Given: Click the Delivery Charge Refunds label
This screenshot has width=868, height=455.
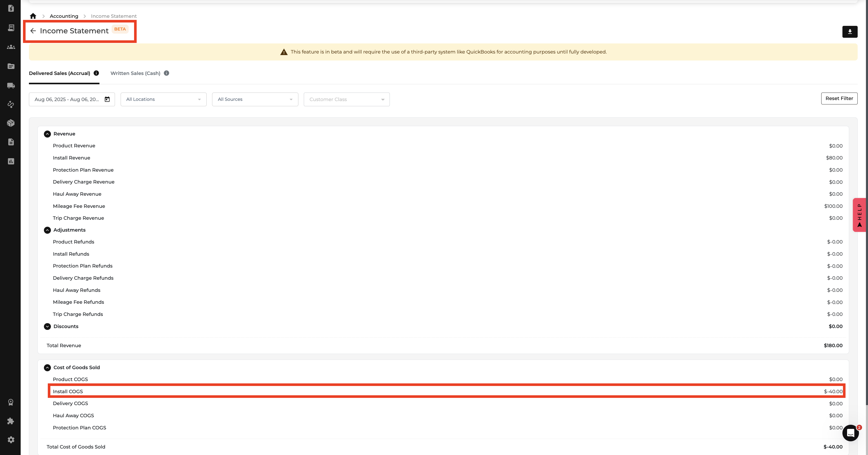Looking at the screenshot, I should [83, 278].
